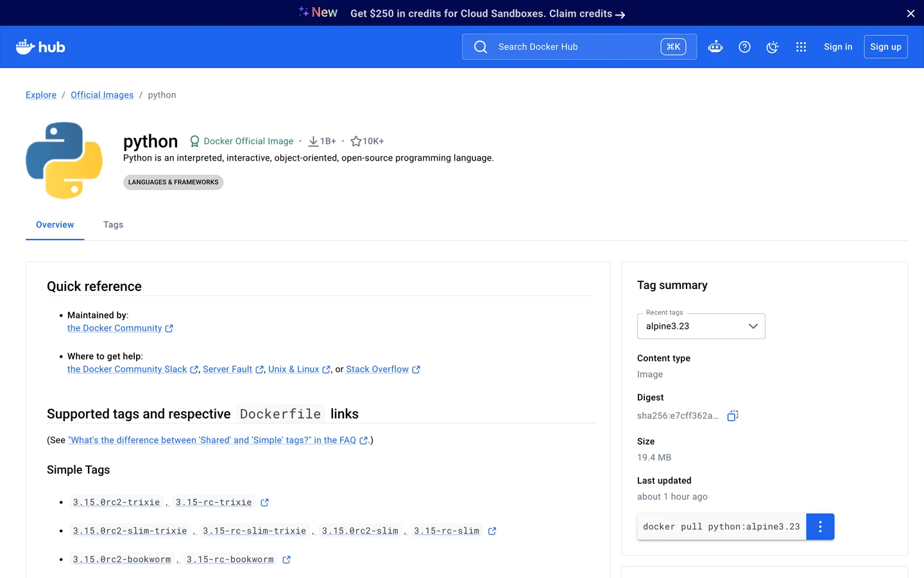Click the 3.15.0rc2-slim tag

(x=360, y=531)
